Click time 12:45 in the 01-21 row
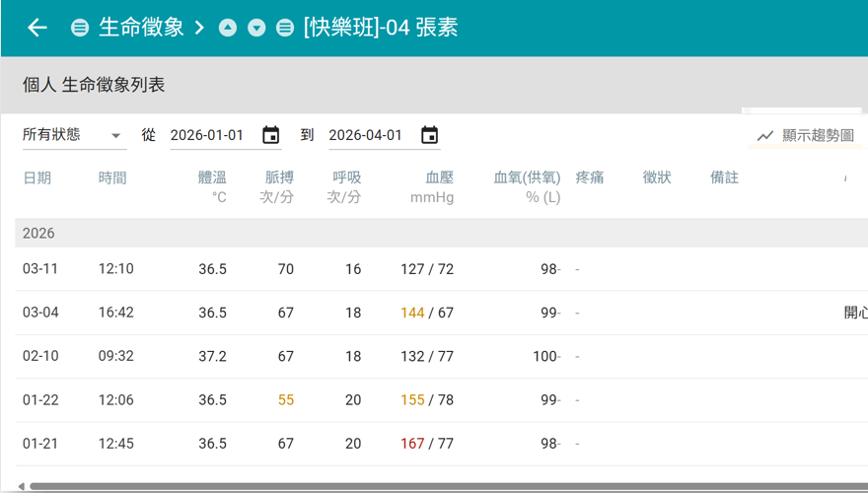This screenshot has height=493, width=868. (x=115, y=443)
